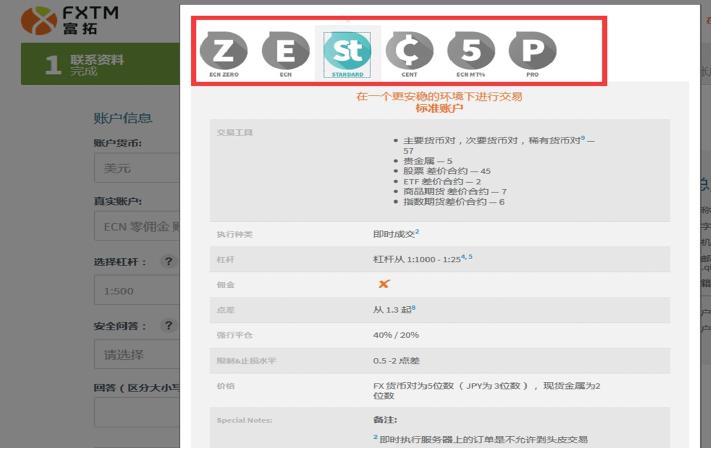Viewport: 712px width, 449px height.
Task: Click footnote 8 next to 从 1.3 起
Action: [x=413, y=307]
